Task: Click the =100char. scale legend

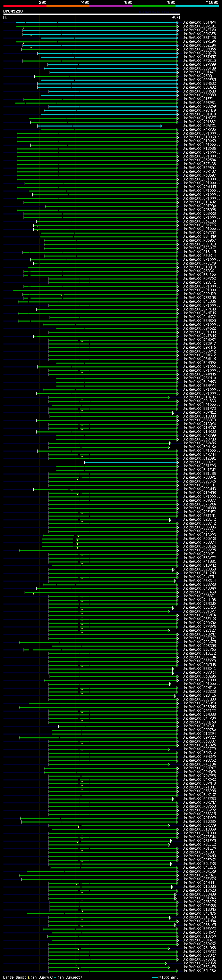Action: click(165, 977)
